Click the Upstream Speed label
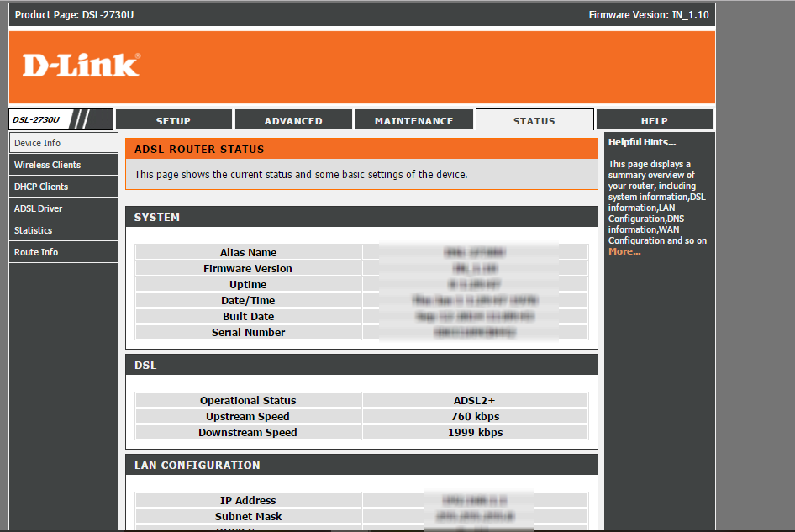This screenshot has height=532, width=795. click(x=248, y=417)
